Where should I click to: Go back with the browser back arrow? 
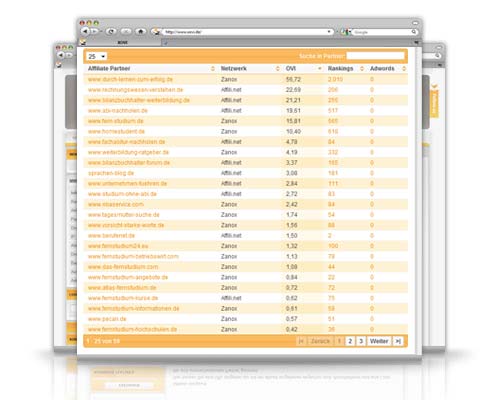[x=85, y=31]
